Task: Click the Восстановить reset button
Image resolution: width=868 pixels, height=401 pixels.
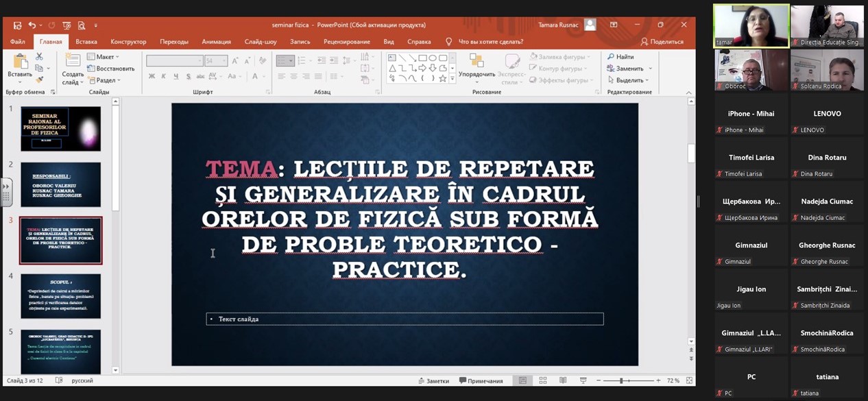Action: pos(111,69)
